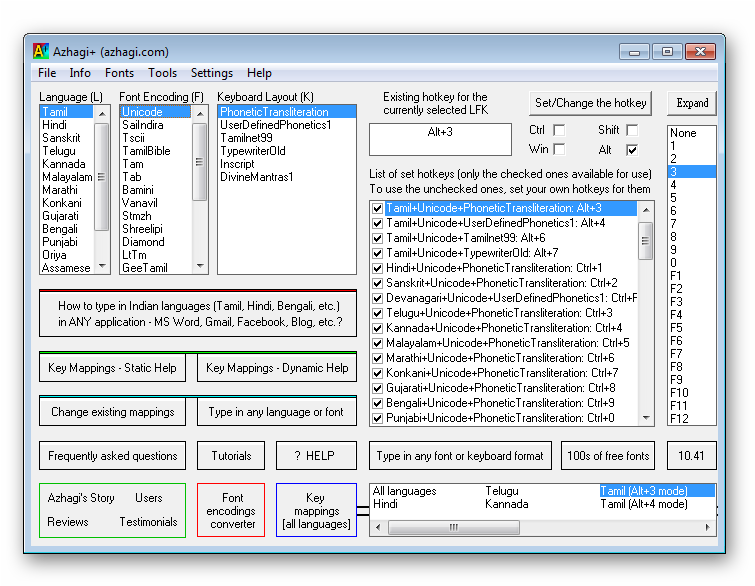The image size is (755, 586).
Task: Open Key Mappings - Dynamic Help
Action: 277,368
